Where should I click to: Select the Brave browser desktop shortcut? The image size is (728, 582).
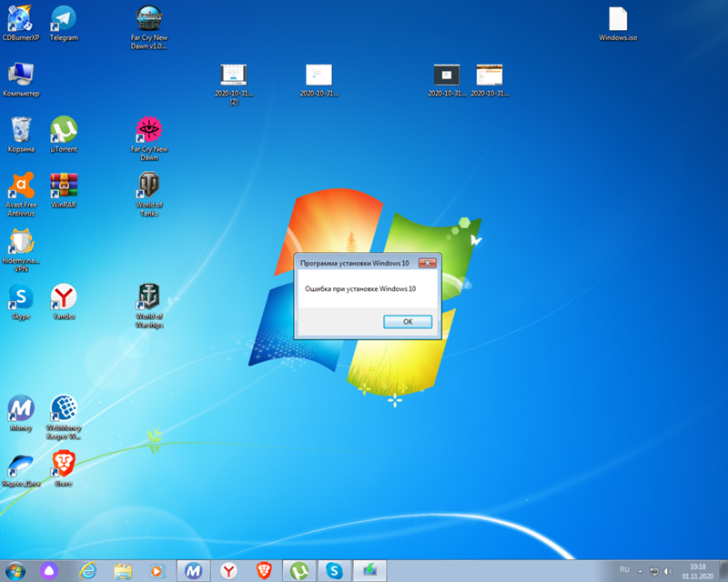(64, 469)
